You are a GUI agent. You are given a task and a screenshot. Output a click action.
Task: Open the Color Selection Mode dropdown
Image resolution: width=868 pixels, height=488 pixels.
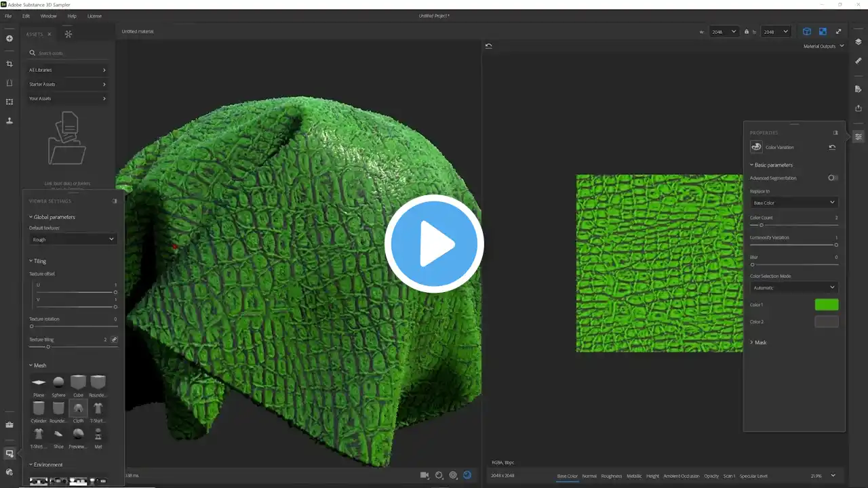pos(793,287)
